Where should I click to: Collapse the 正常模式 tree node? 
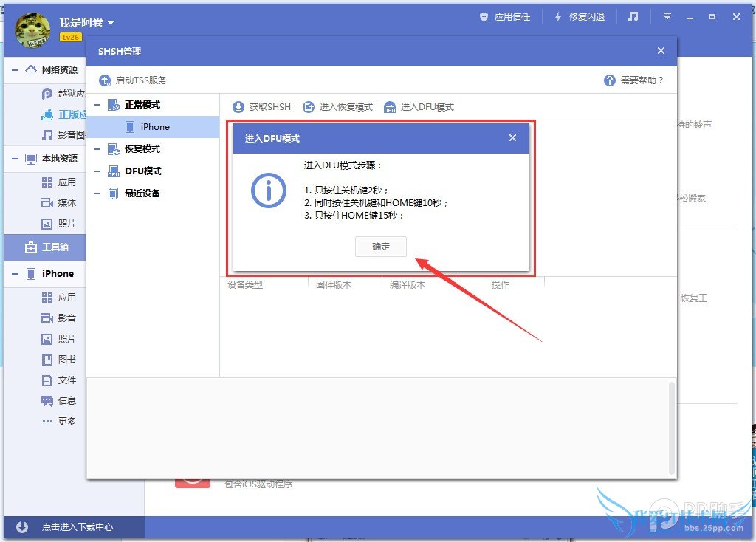[97, 103]
